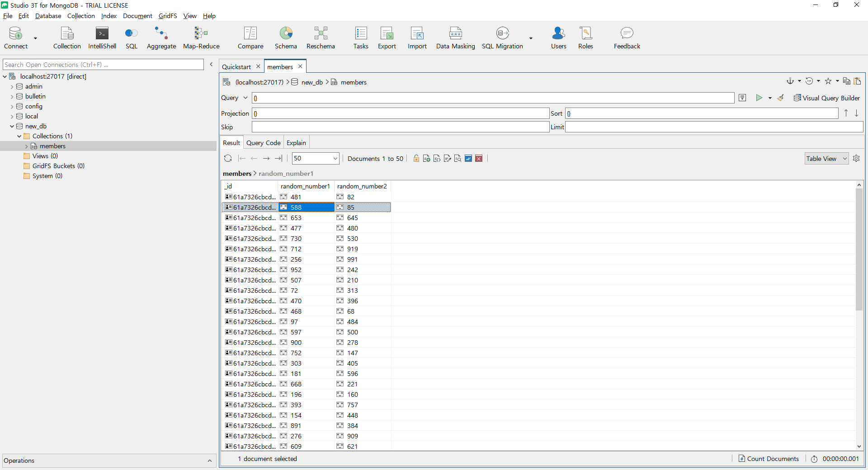The width and height of the screenshot is (868, 470).
Task: Focus the Search Open Connections box
Action: tap(104, 65)
